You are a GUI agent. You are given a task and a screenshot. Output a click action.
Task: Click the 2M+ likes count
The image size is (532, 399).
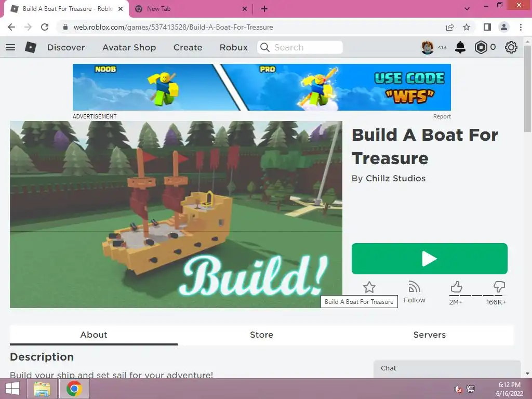tap(456, 302)
